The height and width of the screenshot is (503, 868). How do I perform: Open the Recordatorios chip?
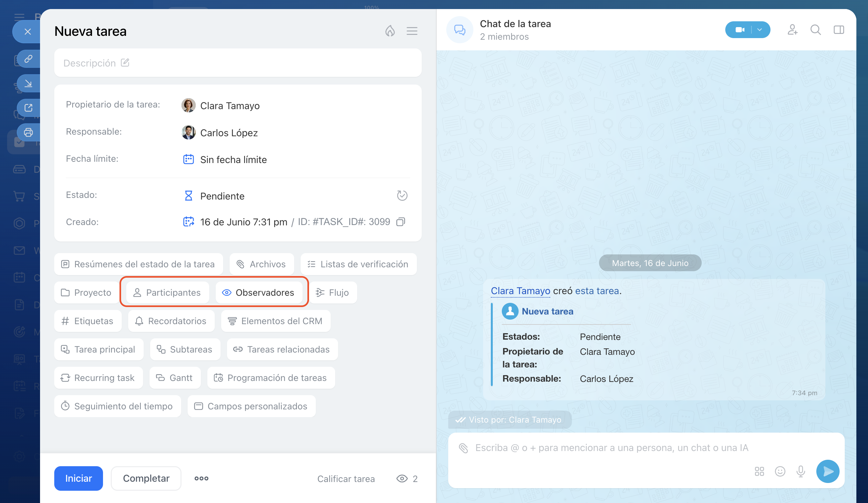pos(171,321)
